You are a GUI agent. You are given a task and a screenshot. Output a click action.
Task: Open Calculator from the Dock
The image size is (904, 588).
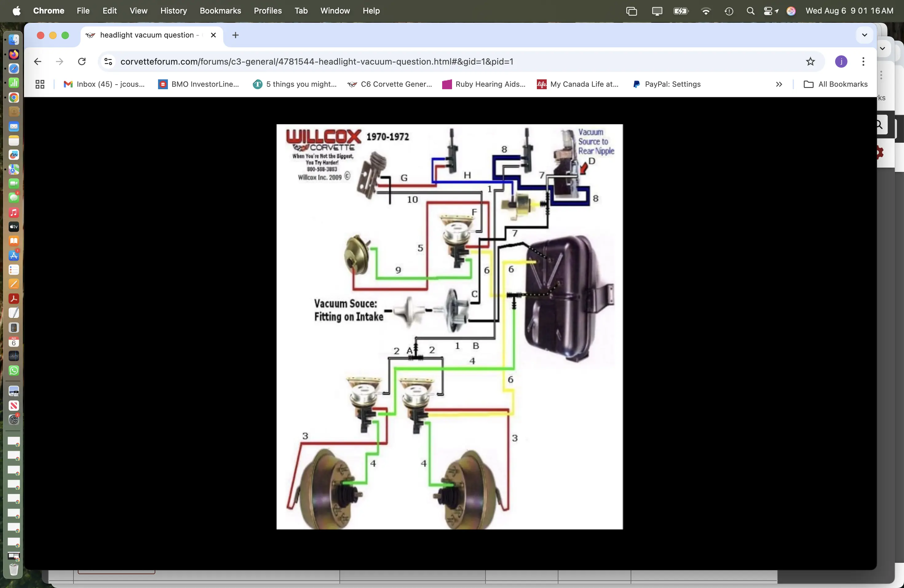(14, 328)
